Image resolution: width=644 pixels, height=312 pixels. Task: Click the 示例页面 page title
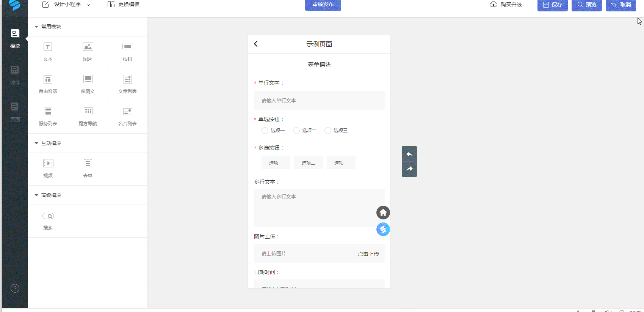pos(319,44)
